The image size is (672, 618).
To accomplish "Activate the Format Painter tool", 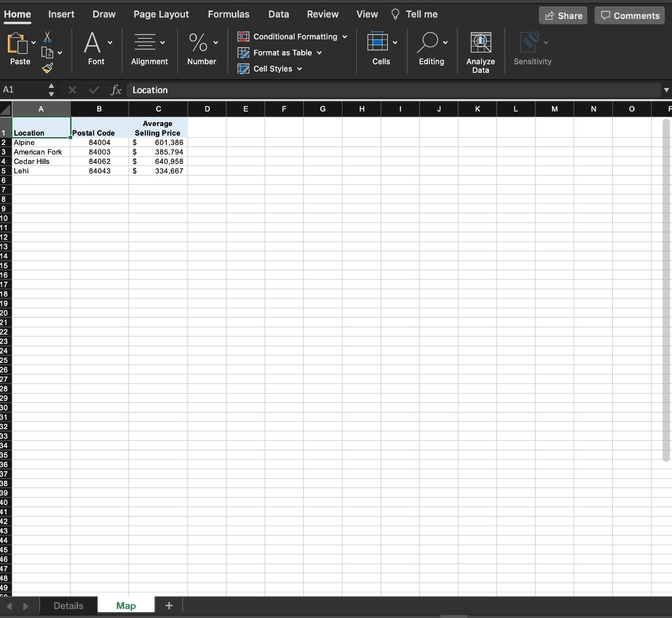I will tap(47, 68).
